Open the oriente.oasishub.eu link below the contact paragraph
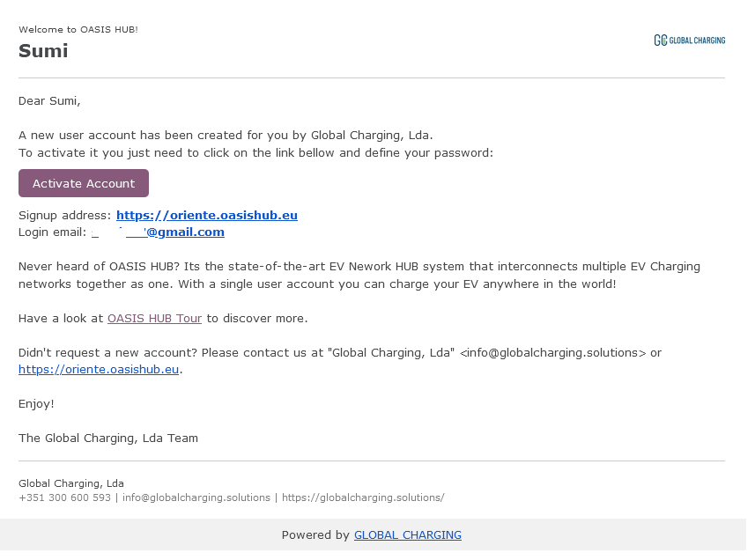 point(98,370)
